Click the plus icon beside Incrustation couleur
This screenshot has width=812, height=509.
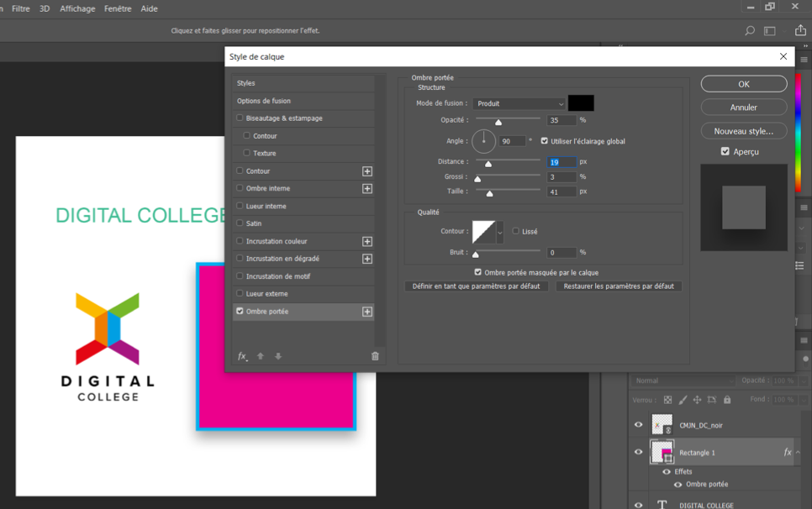367,242
